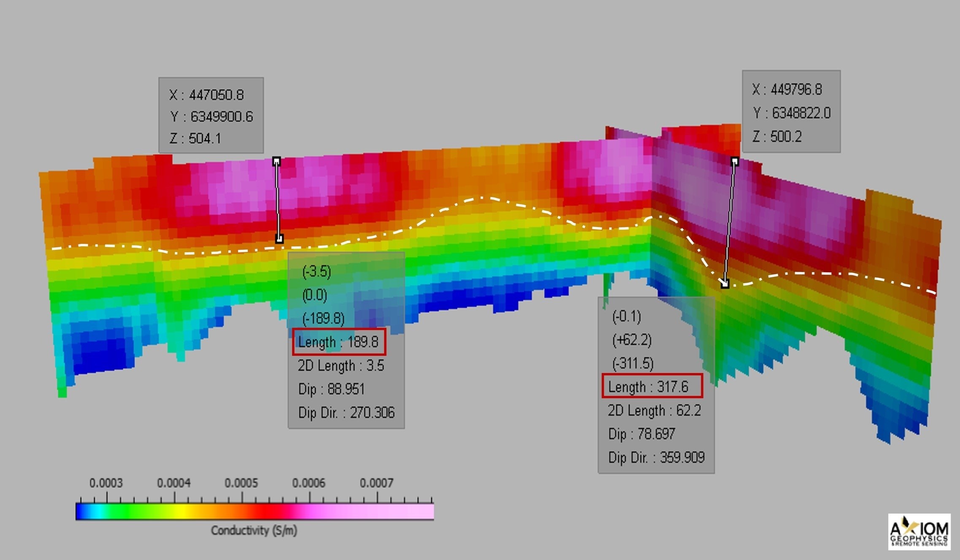Screen dimensions: 960x560
Task: Click the 'Dip Dir. : 359.909' value
Action: pyautogui.click(x=656, y=457)
